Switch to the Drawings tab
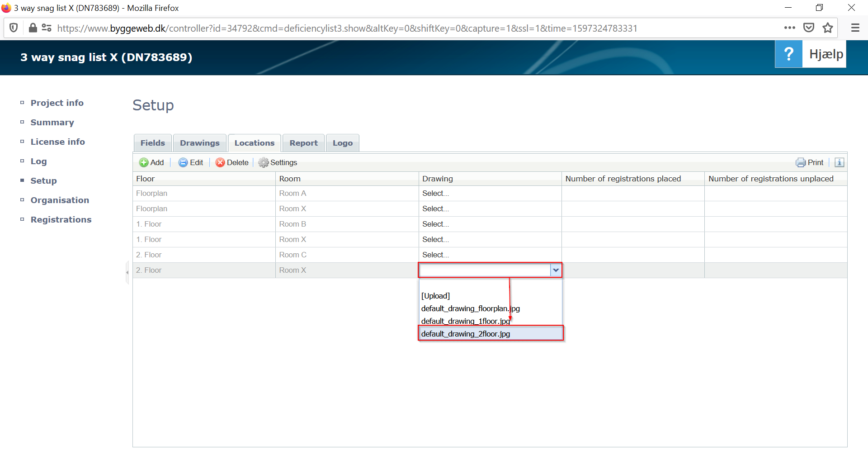Image resolution: width=868 pixels, height=460 pixels. pos(200,143)
